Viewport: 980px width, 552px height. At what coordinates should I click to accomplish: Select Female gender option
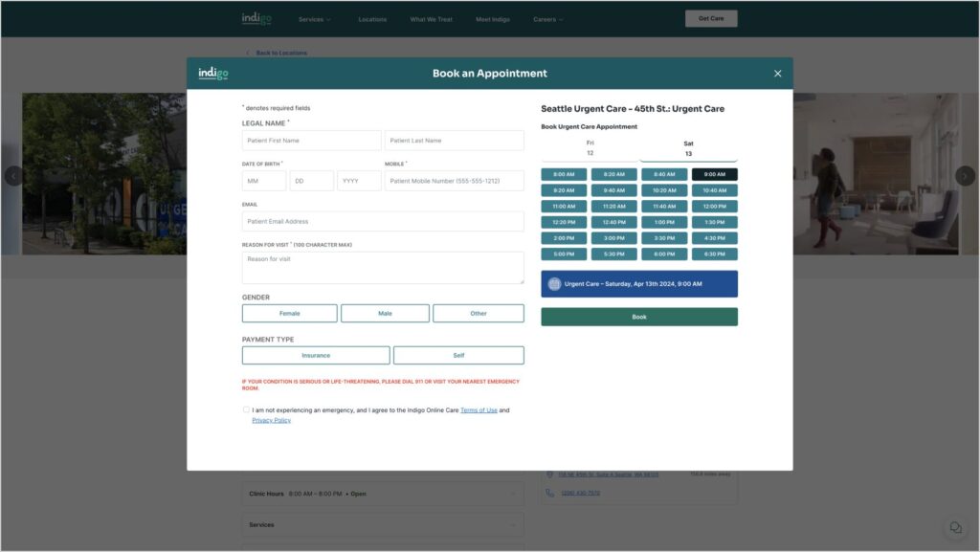(x=289, y=314)
